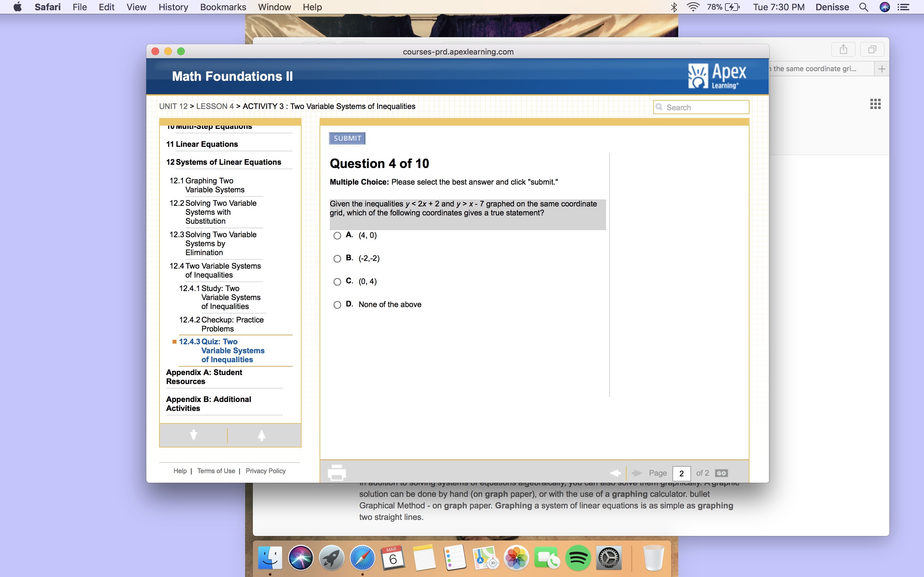
Task: Open the History menu
Action: 173,7
